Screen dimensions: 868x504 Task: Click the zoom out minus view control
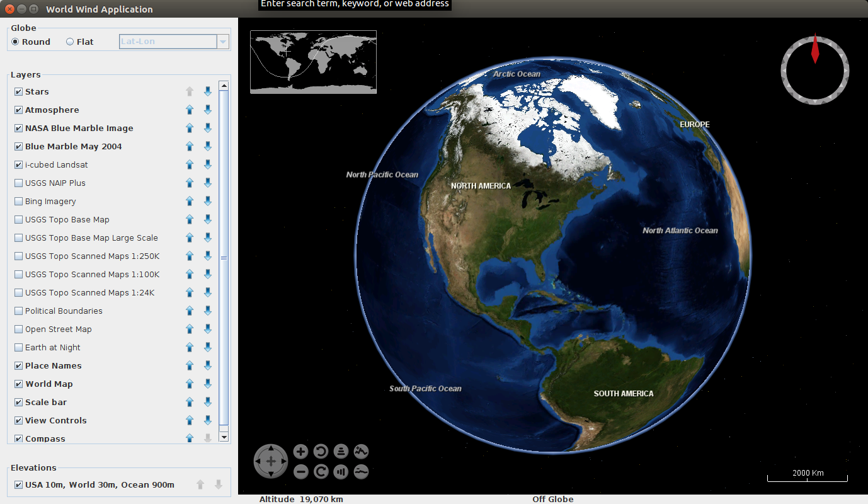301,471
